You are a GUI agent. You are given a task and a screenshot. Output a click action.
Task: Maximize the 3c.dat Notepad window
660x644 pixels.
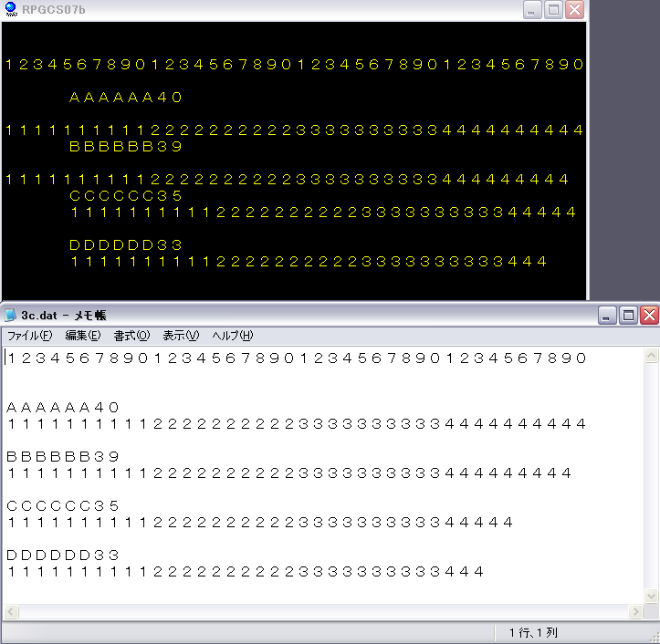coord(628,315)
